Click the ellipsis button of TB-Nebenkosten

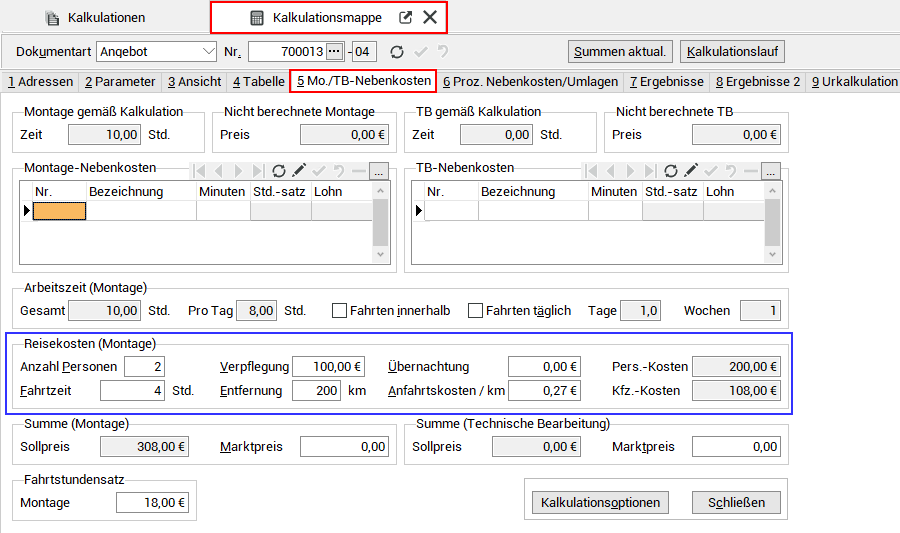click(769, 171)
